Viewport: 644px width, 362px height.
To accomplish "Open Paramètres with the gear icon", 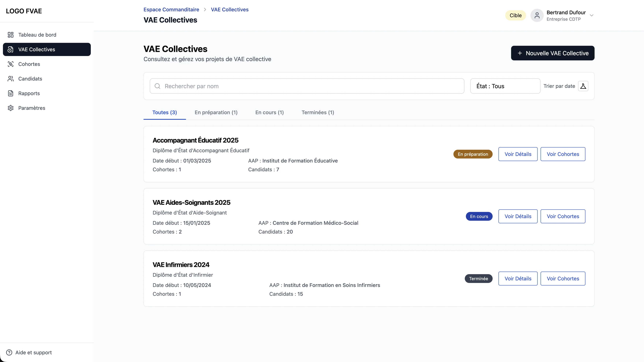I will click(10, 108).
